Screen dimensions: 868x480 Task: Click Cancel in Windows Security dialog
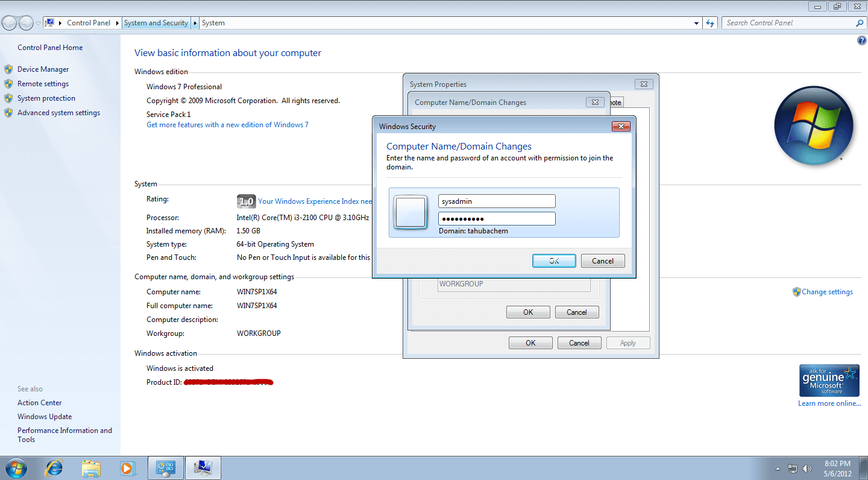(603, 261)
